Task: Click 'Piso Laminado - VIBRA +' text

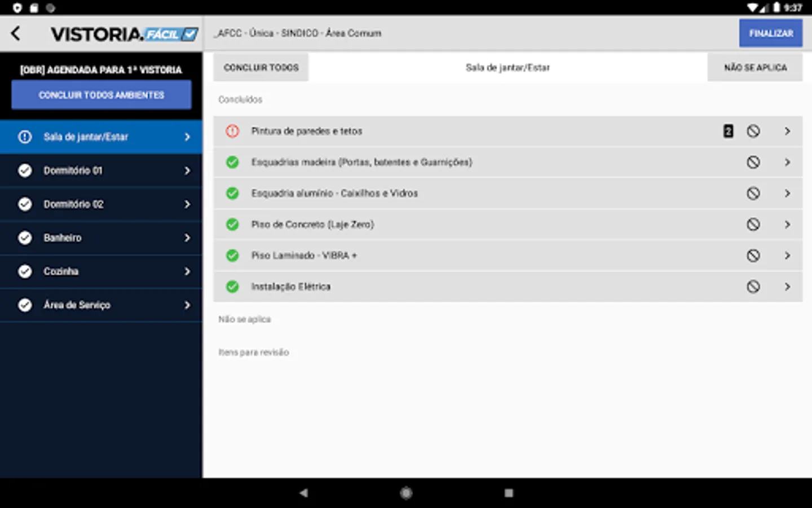Action: tap(304, 255)
